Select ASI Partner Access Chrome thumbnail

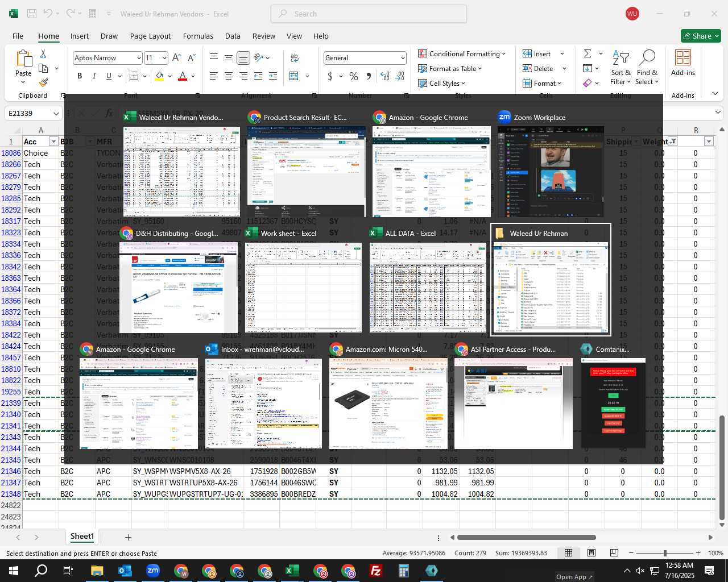pyautogui.click(x=513, y=396)
